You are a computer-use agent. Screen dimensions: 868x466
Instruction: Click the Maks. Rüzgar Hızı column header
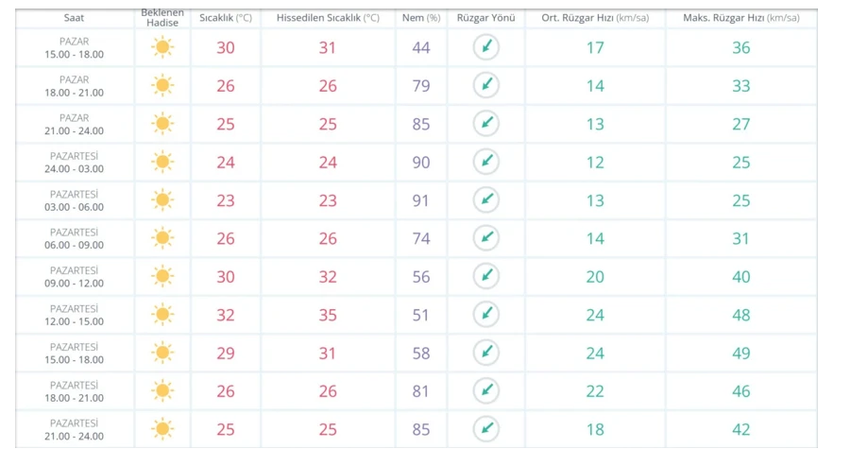740,18
